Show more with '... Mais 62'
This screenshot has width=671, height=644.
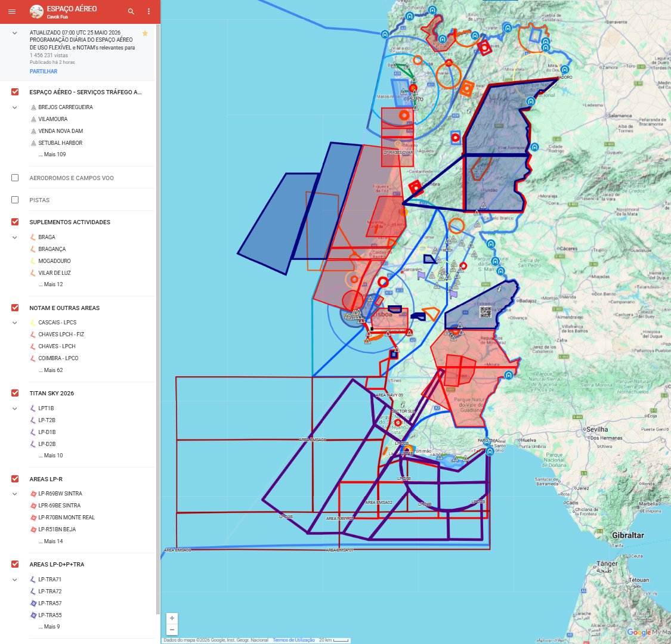pos(51,370)
